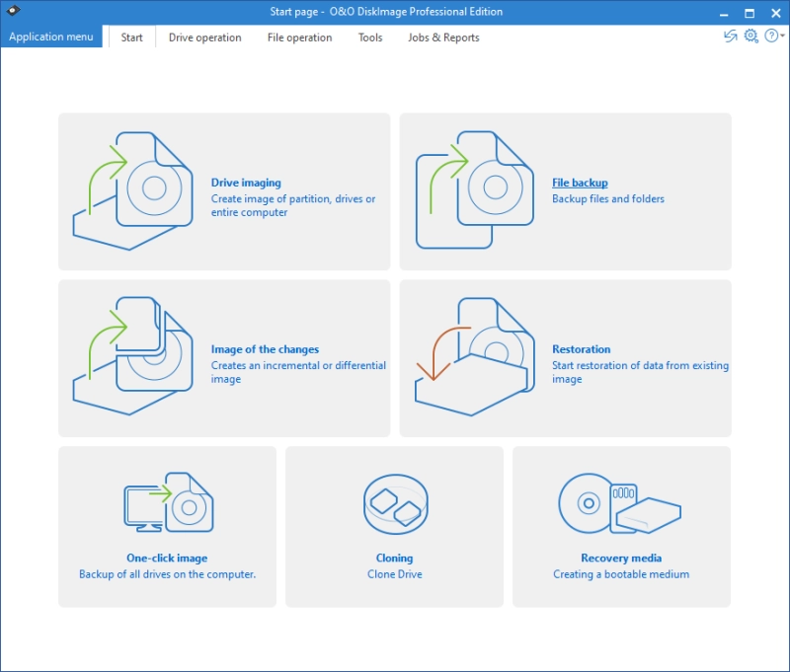Image resolution: width=790 pixels, height=672 pixels.
Task: Switch to the Start tab
Action: (132, 37)
